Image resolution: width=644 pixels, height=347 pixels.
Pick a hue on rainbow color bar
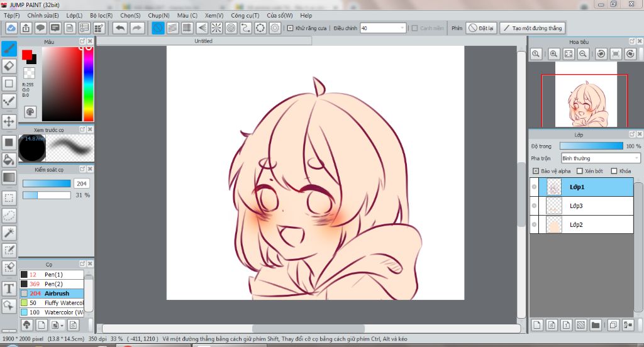point(88,84)
